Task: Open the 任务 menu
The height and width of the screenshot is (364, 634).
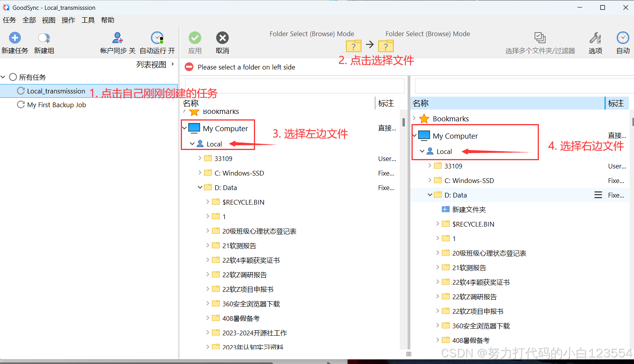Action: (x=9, y=20)
